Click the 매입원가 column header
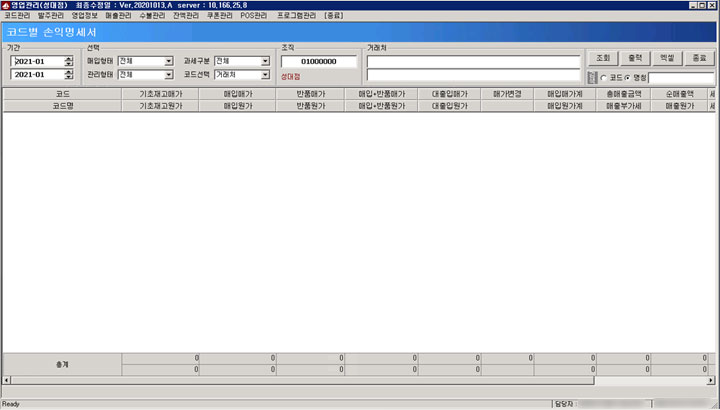 [238, 106]
